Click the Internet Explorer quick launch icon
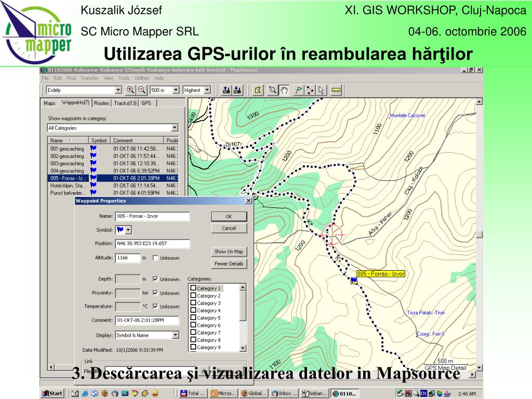 pos(85,394)
